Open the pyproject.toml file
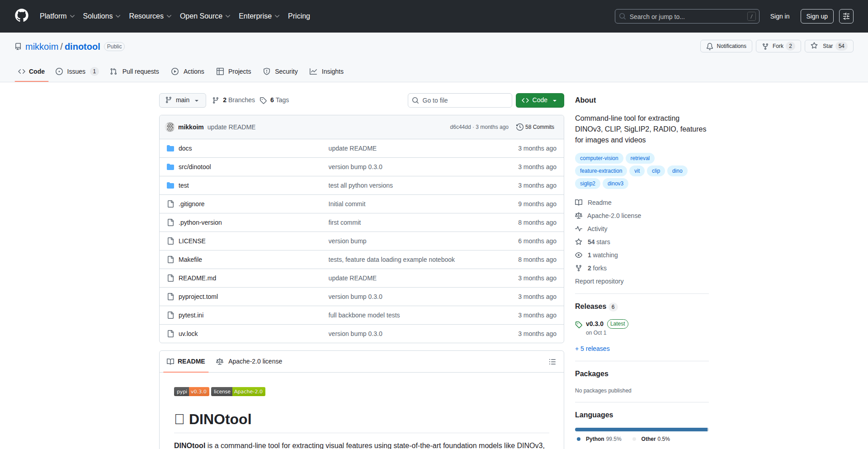Screen dimensions: 868x449 (x=198, y=297)
